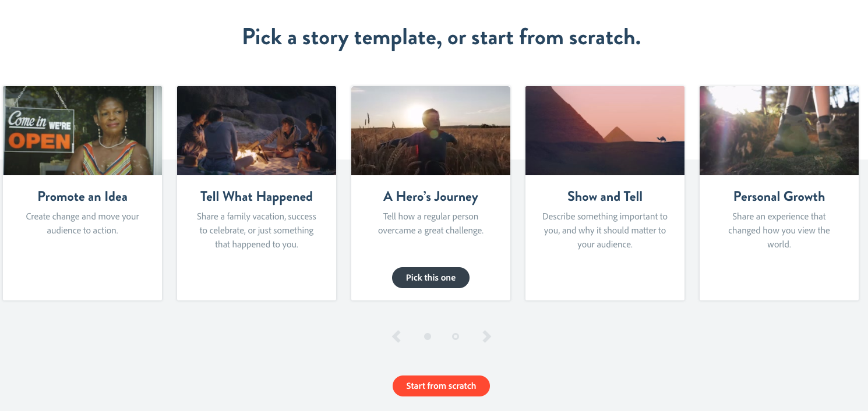868x411 pixels.
Task: Select the campfire Tell What Happened image
Action: point(256,131)
